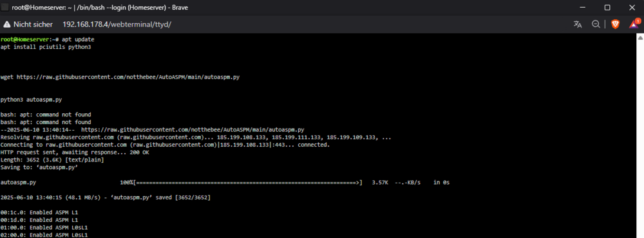This screenshot has width=644, height=238.
Task: Maximize the Brave window
Action: tap(607, 7)
